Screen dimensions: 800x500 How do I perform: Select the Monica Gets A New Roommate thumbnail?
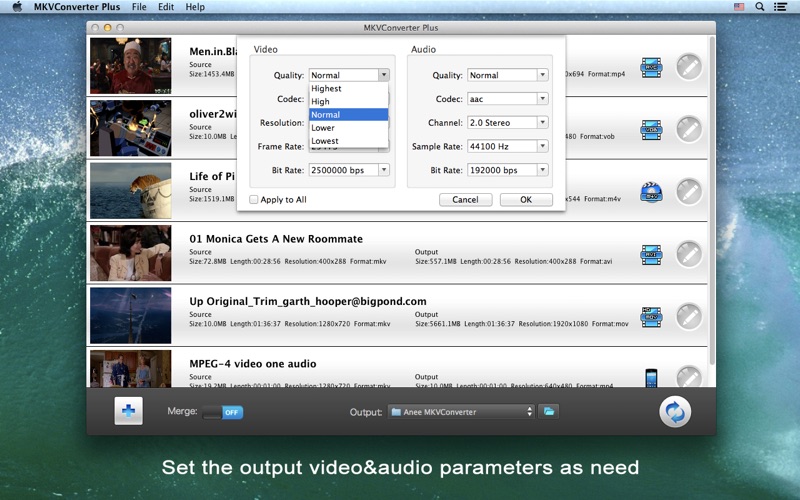[x=131, y=253]
